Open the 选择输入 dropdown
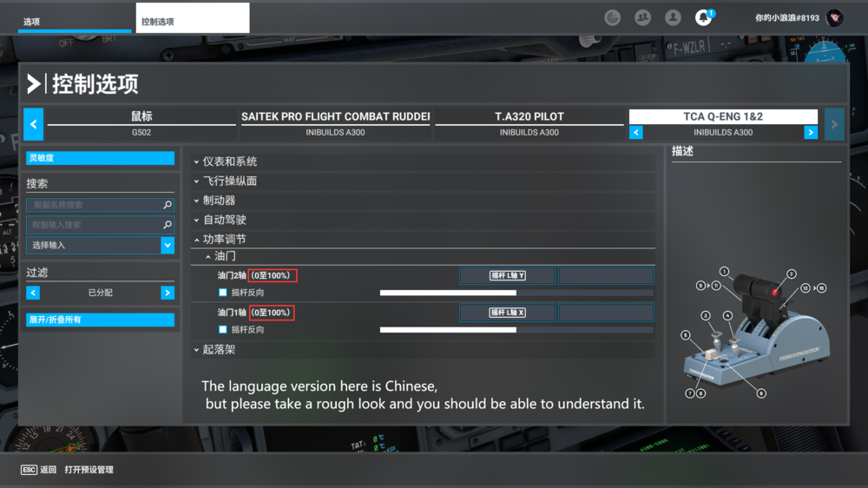 pyautogui.click(x=168, y=246)
